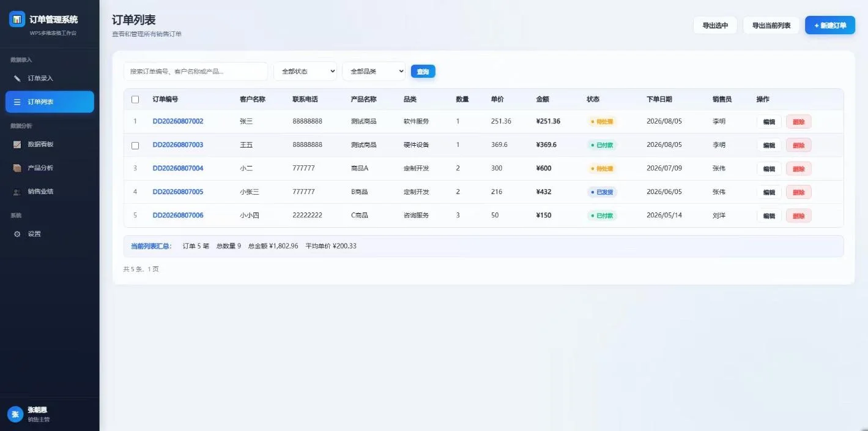Image resolution: width=868 pixels, height=431 pixels.
Task: Open order link DD20260807006
Action: tap(178, 215)
